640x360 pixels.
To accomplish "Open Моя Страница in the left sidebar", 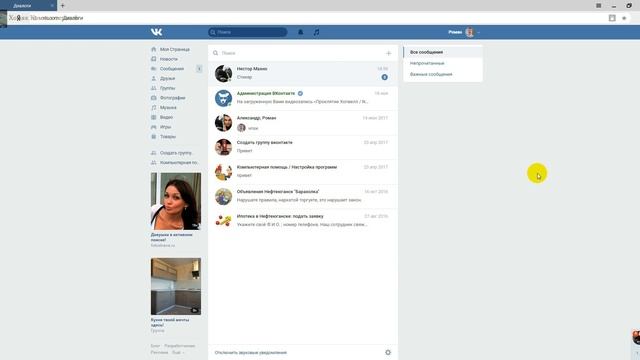I will point(175,49).
